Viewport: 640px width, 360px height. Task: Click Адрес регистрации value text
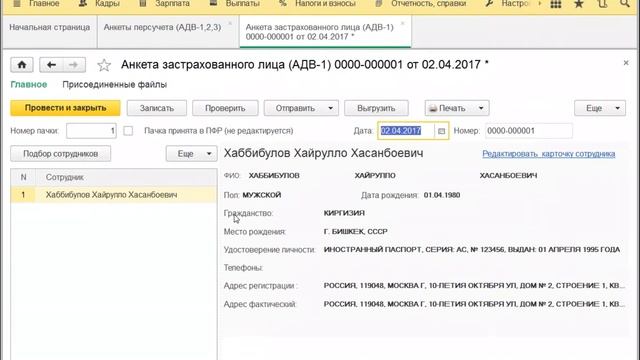[x=474, y=286]
